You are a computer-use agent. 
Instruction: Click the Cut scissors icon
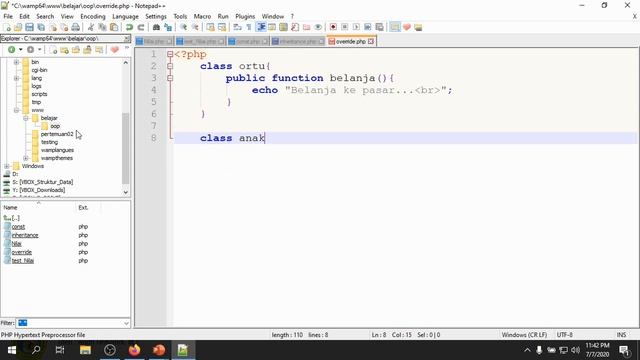[91, 27]
